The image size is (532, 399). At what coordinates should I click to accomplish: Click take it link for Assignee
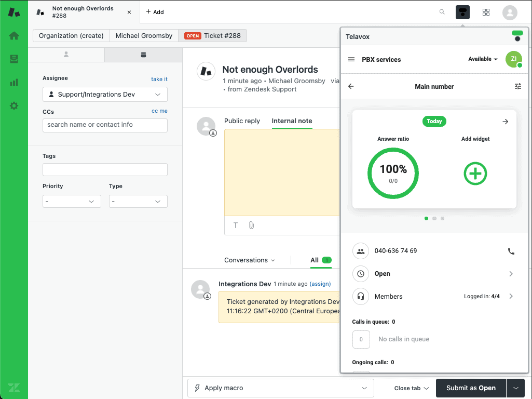click(x=159, y=79)
